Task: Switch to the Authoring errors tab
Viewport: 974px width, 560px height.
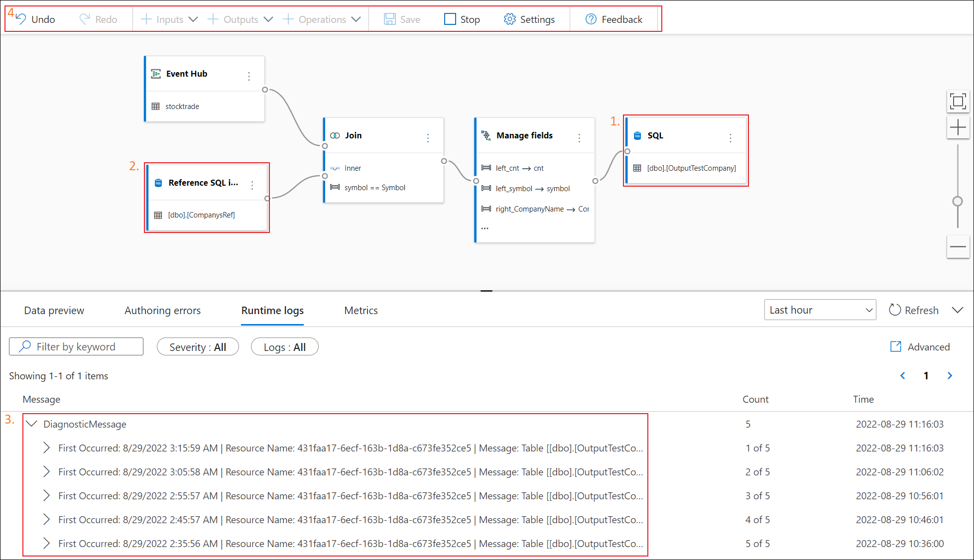Action: point(162,311)
